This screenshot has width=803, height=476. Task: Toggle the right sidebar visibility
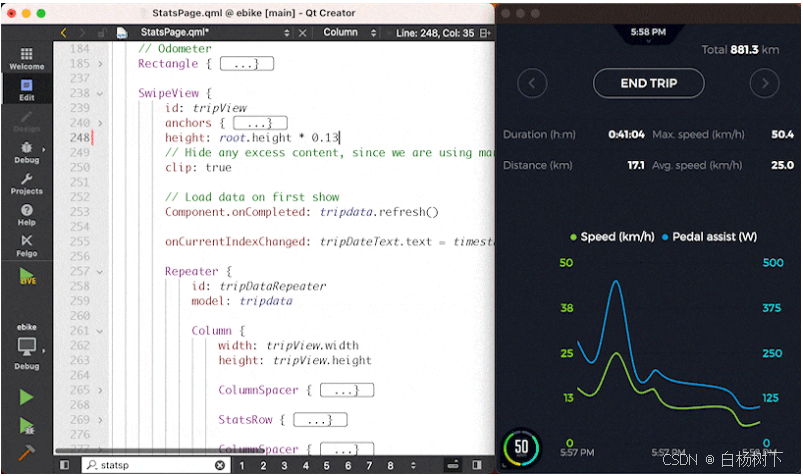point(477,465)
